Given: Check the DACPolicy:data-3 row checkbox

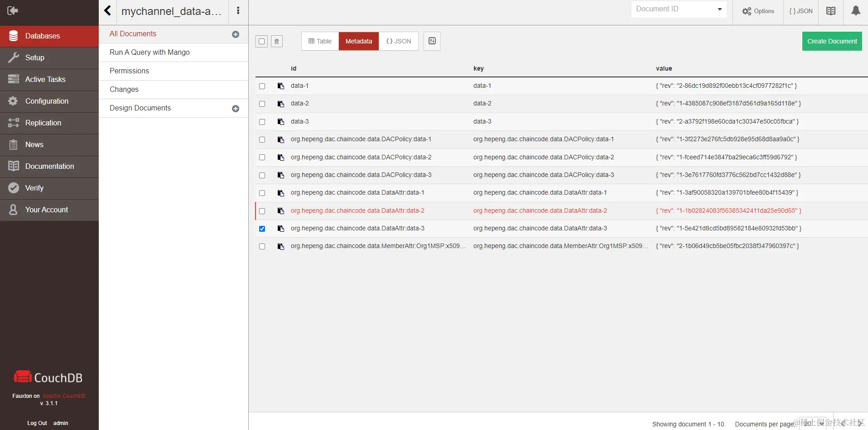Looking at the screenshot, I should (262, 175).
